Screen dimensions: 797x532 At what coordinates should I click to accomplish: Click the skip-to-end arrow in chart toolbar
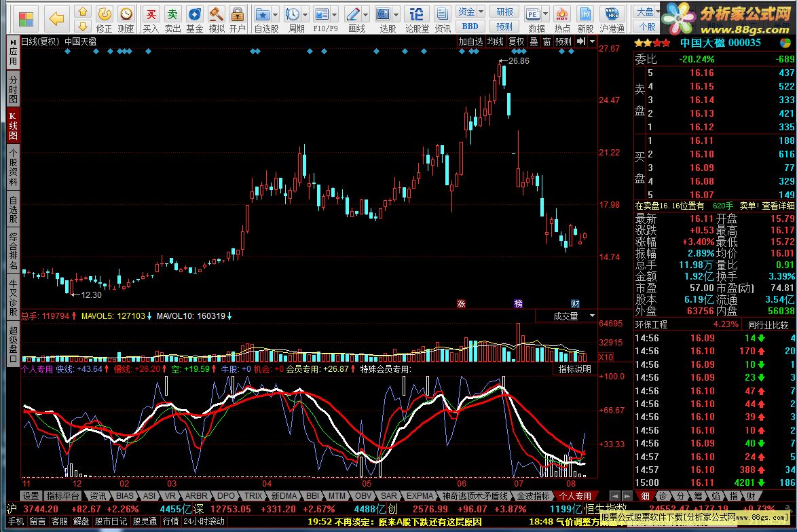pos(581,41)
